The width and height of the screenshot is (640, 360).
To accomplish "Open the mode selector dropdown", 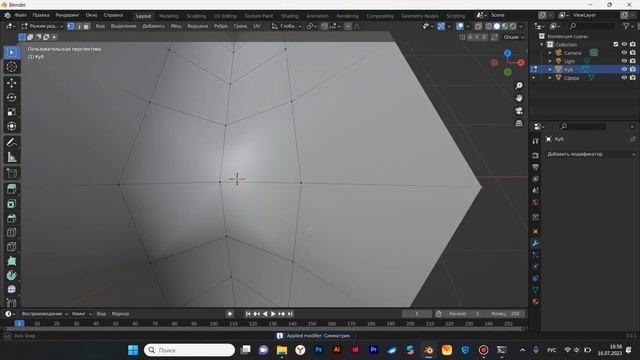I will pyautogui.click(x=42, y=26).
